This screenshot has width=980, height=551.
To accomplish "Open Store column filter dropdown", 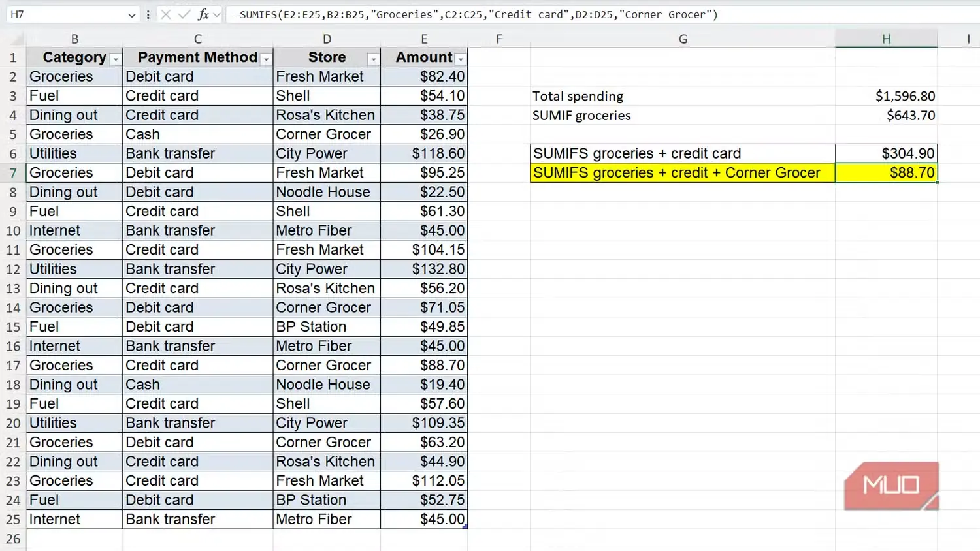I will coord(374,59).
